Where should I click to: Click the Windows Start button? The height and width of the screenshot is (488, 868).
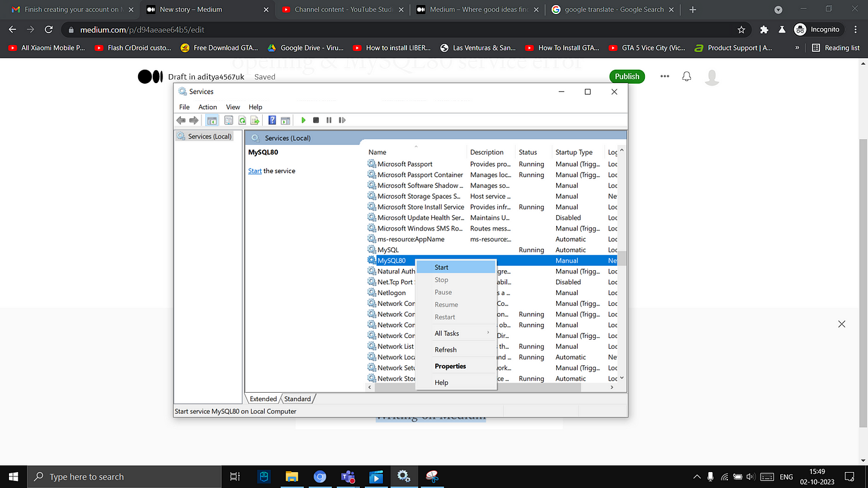(x=14, y=477)
